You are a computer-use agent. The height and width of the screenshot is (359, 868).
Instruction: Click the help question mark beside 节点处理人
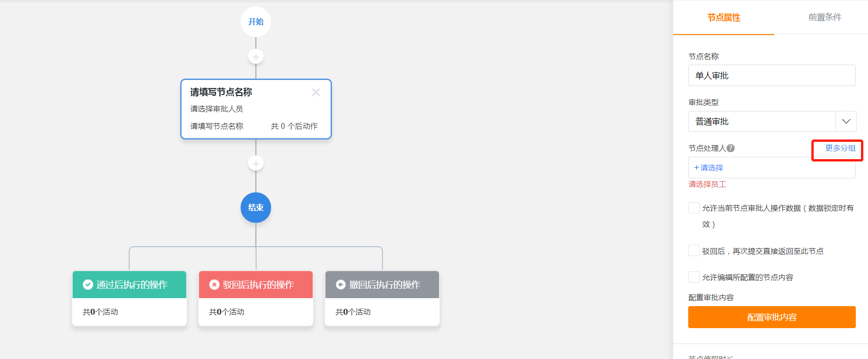[x=730, y=148]
